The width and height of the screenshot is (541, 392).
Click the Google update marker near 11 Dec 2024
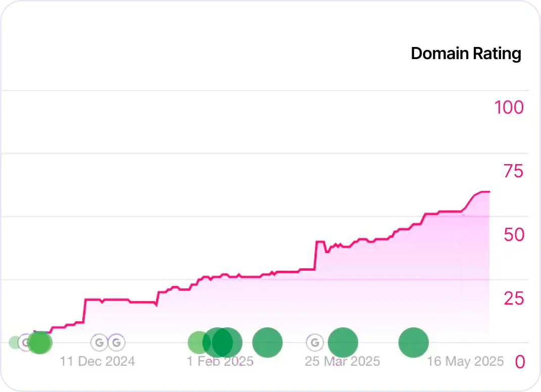(99, 342)
